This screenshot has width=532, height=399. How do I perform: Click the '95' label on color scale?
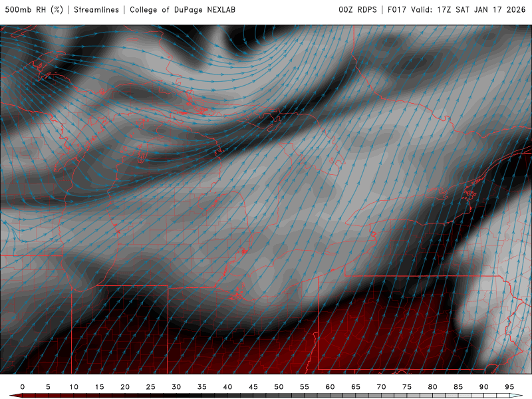click(509, 387)
